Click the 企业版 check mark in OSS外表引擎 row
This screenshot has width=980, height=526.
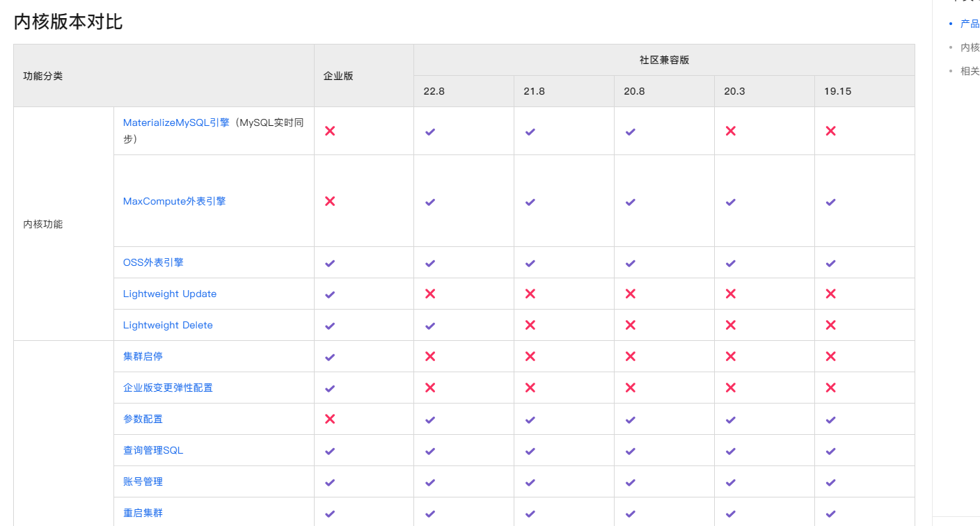[330, 263]
